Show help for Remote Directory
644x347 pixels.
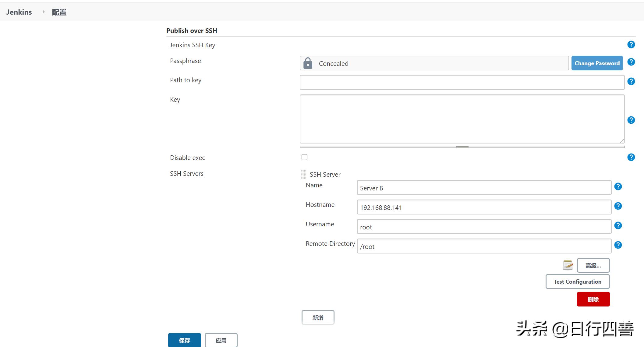tap(618, 245)
